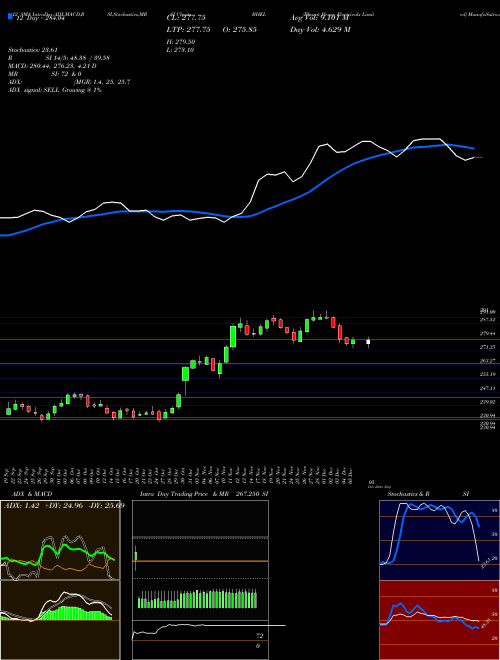Click the BHEL ticker symbol at top

258,14
